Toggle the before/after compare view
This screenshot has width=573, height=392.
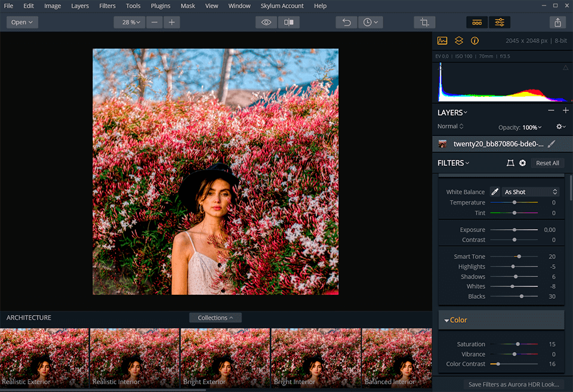289,22
